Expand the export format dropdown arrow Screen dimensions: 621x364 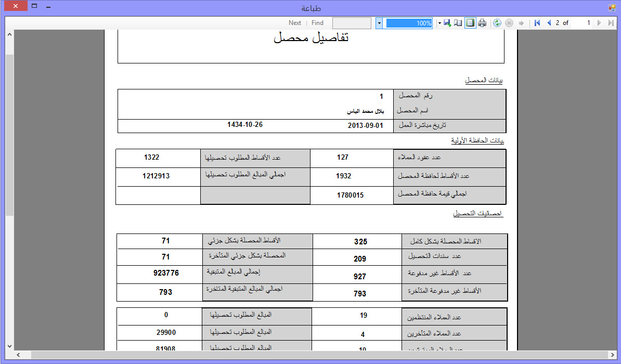tap(439, 23)
